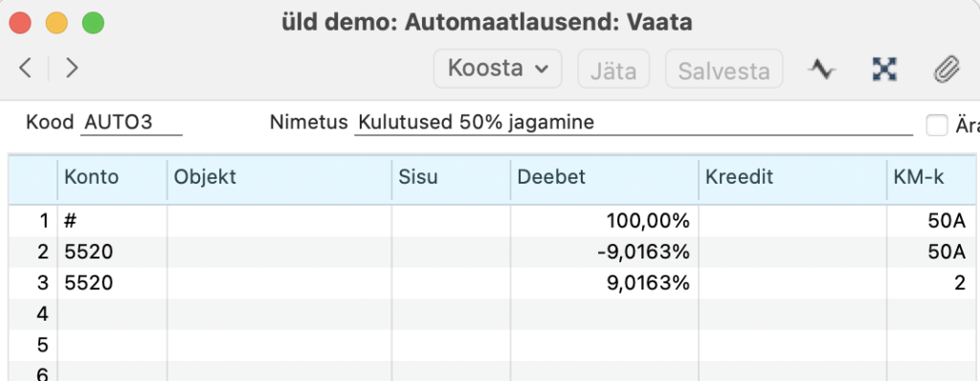Click the Kood field containing AUTO3
Screen dimensions: 980x381
point(131,123)
